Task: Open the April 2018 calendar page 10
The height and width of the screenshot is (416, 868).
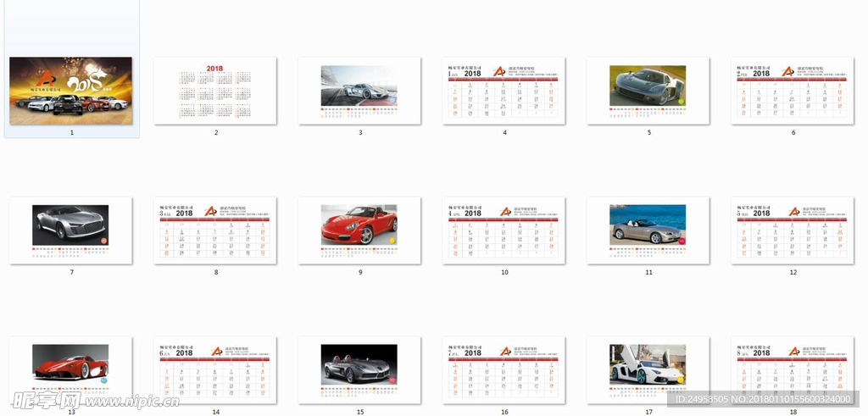Action: [504, 230]
